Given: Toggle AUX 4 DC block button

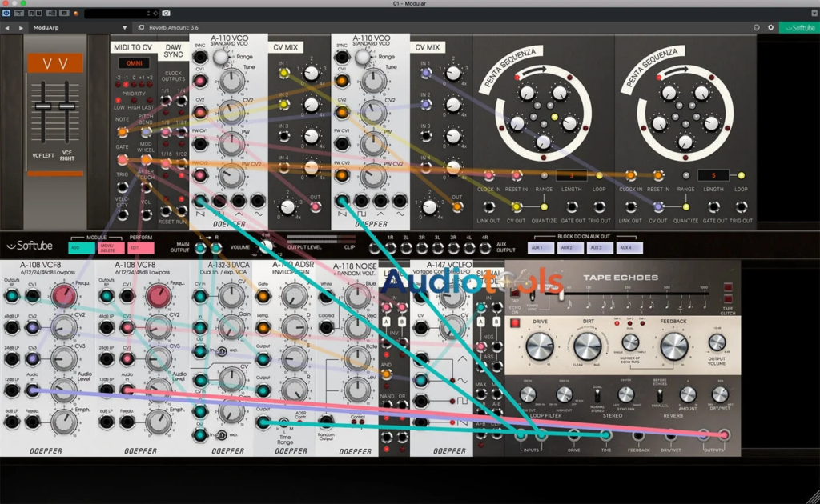Looking at the screenshot, I should tap(629, 247).
